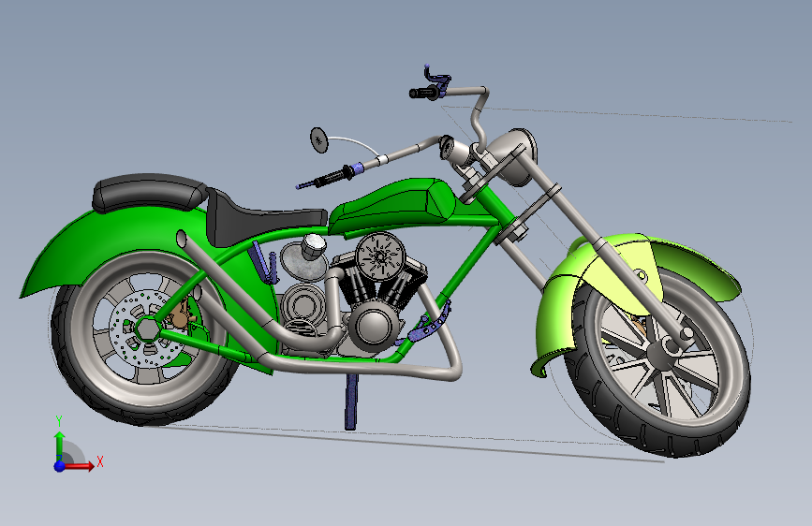This screenshot has width=812, height=526.
Task: Select the round gauge beside the headlight
Action: [x=447, y=148]
